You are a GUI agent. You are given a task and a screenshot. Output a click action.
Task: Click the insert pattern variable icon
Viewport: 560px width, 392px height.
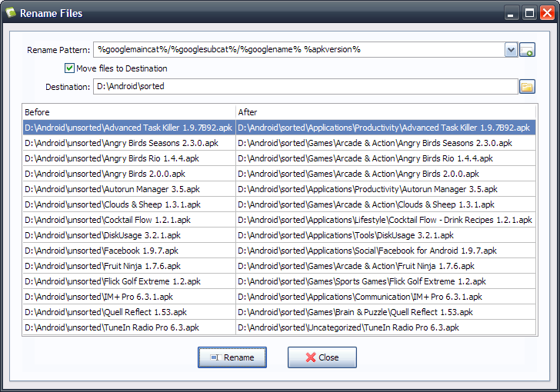click(x=527, y=50)
